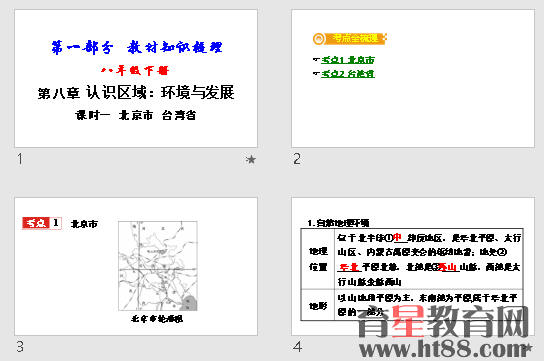This screenshot has width=544, height=361.
Task: Select slide 2 contents thumbnail
Action: (x=413, y=79)
